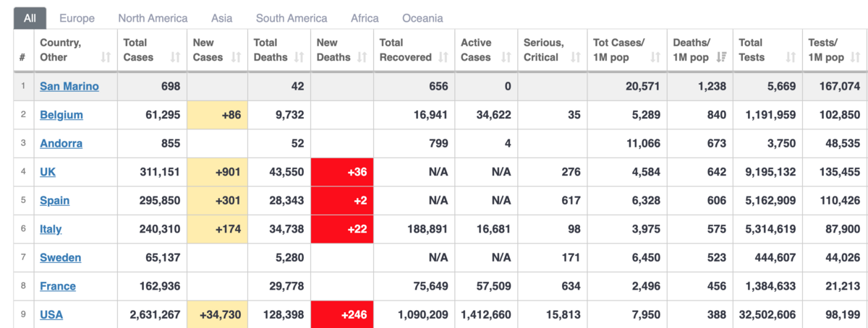Sort by Serious, Critical arrows icon
868x328 pixels.
coord(576,57)
